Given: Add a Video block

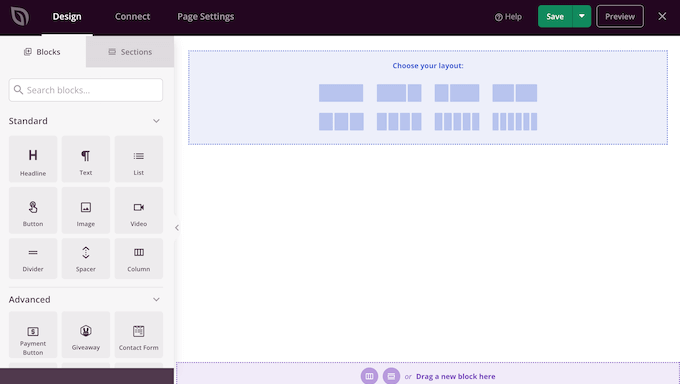Looking at the screenshot, I should pyautogui.click(x=139, y=210).
